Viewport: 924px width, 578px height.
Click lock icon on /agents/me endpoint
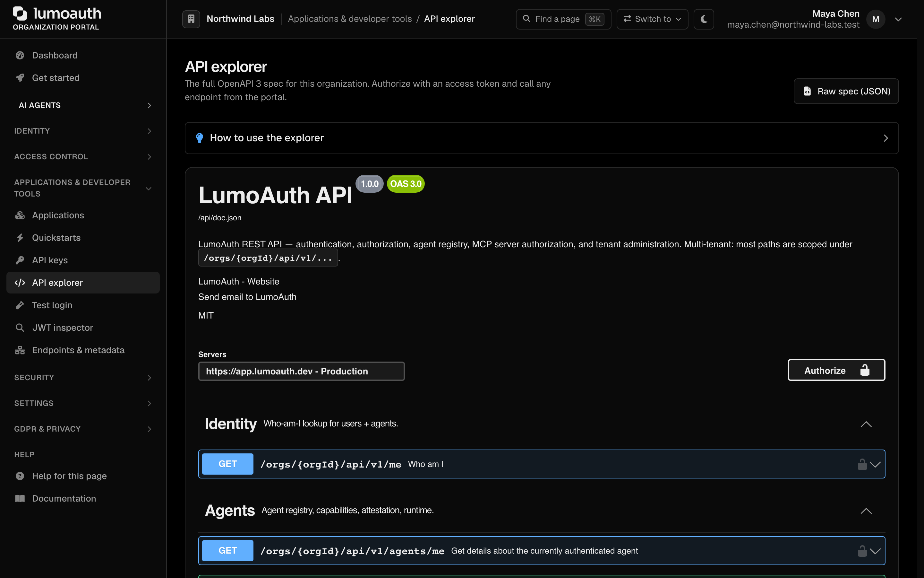coord(862,551)
